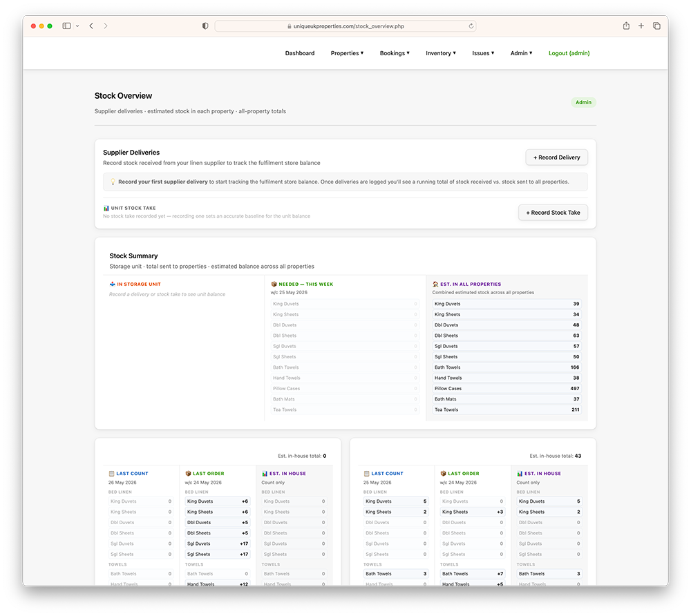Click the Last Order icon in left card
Screen dimensions: 691x616
point(188,473)
